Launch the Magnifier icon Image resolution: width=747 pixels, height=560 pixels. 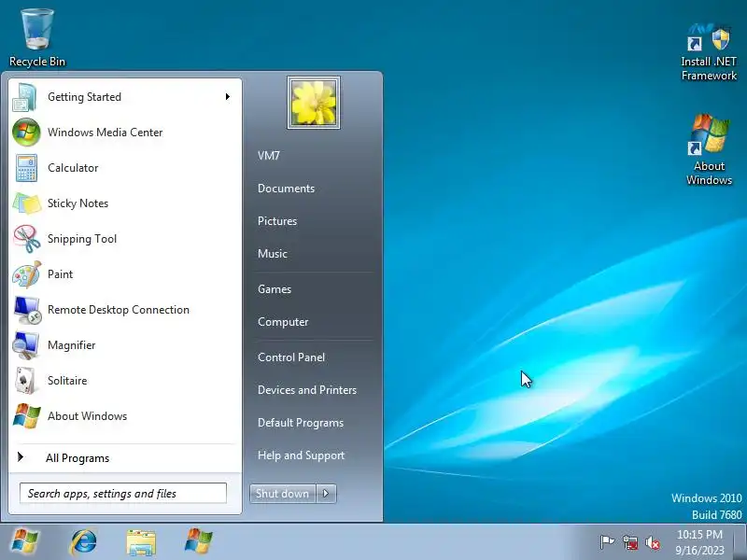click(26, 345)
